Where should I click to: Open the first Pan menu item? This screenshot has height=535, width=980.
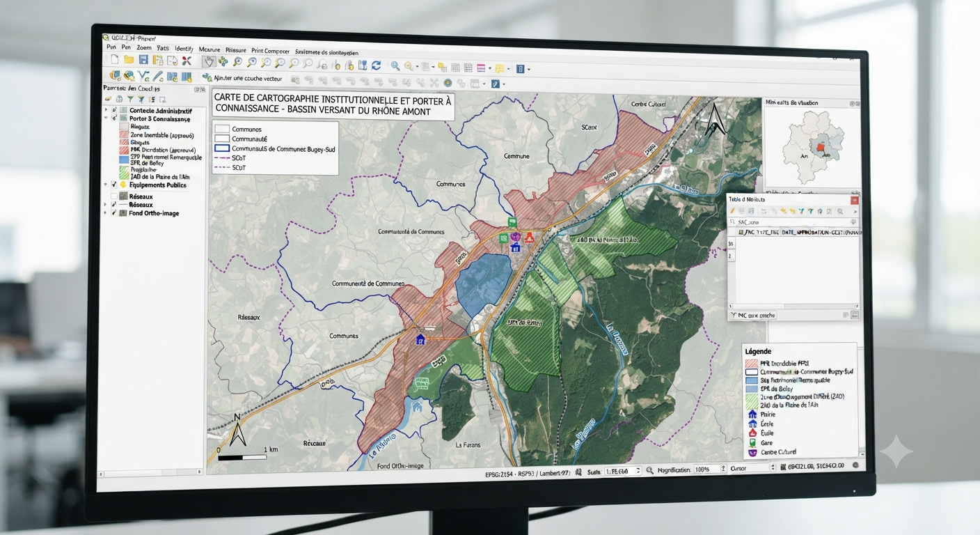tap(111, 47)
